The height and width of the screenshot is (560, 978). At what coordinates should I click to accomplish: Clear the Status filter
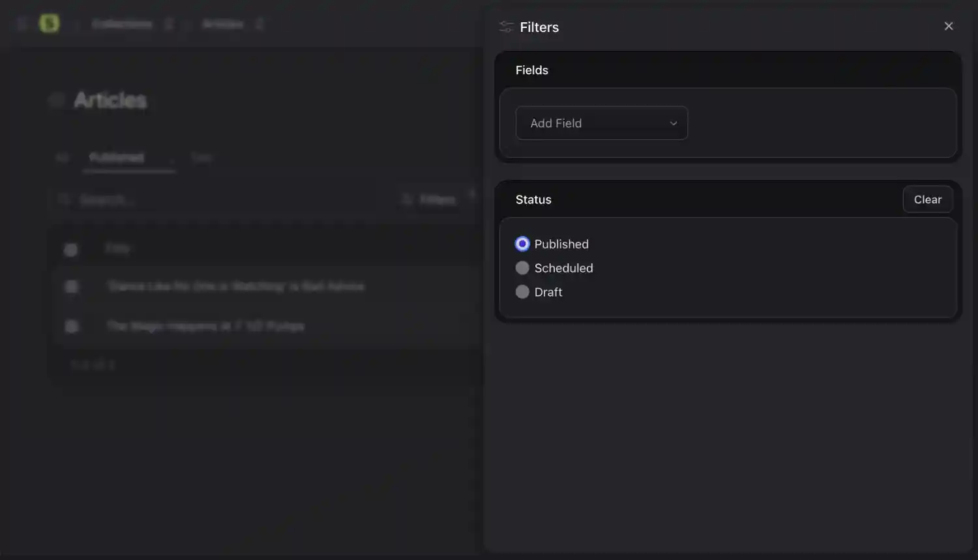point(927,199)
